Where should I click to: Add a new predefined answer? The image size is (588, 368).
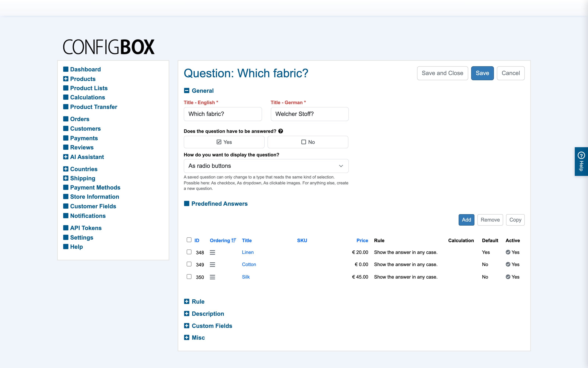pyautogui.click(x=466, y=220)
